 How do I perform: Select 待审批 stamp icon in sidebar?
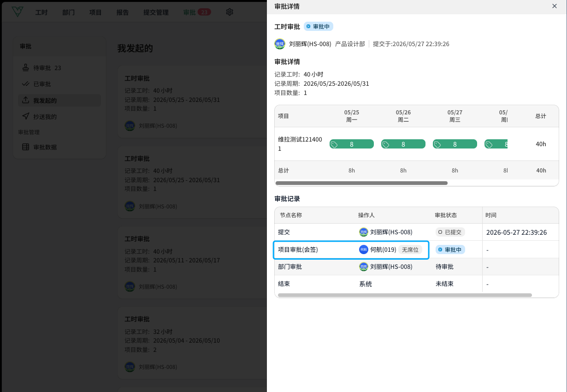point(26,68)
